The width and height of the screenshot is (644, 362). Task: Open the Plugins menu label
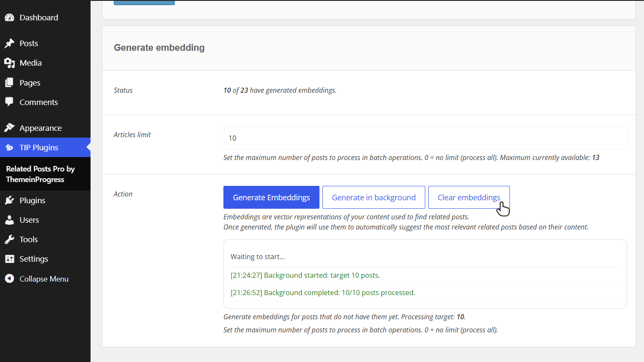click(32, 200)
